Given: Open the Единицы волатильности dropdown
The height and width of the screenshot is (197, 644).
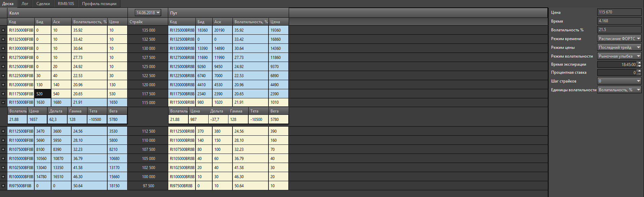Looking at the screenshot, I should (x=619, y=90).
